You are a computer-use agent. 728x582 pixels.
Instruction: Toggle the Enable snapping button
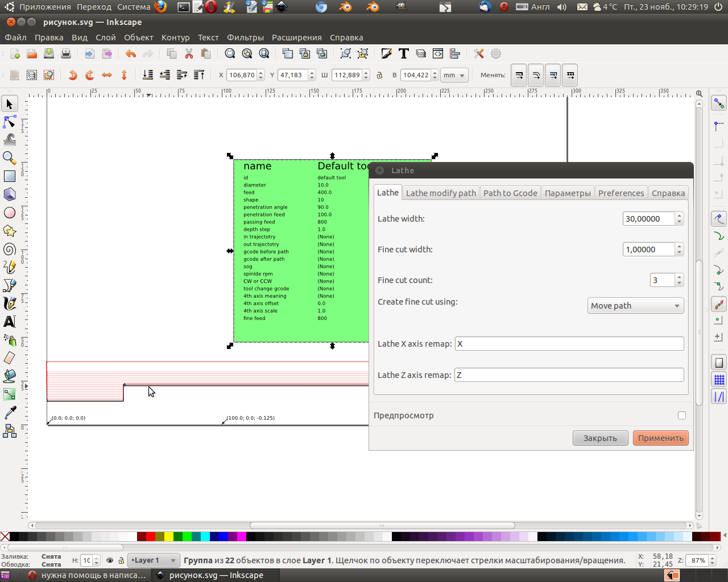click(719, 103)
